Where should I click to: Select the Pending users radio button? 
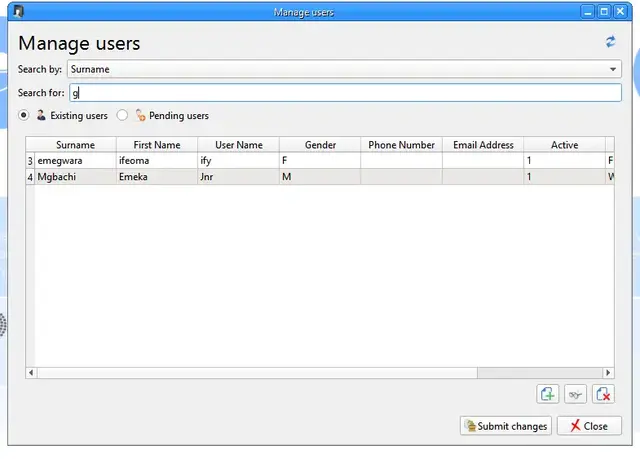(122, 115)
